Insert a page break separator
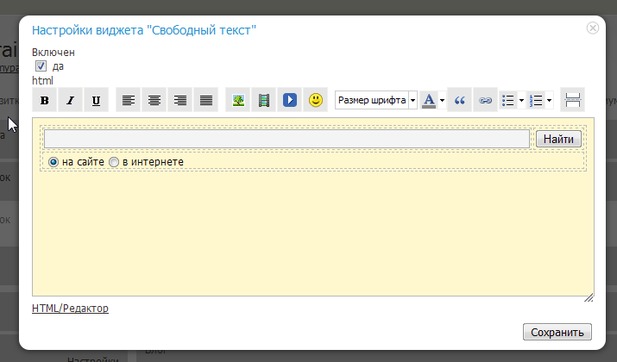This screenshot has width=617, height=362. coord(573,100)
